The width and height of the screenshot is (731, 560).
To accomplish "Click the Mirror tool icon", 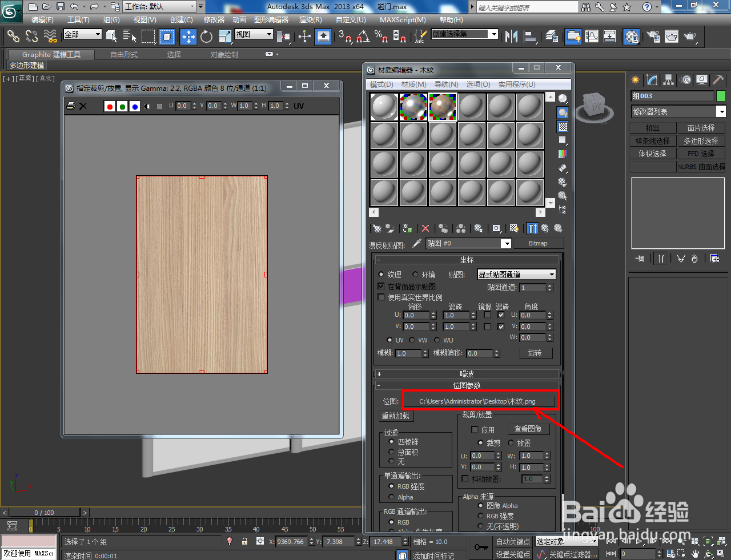I will click(x=511, y=37).
